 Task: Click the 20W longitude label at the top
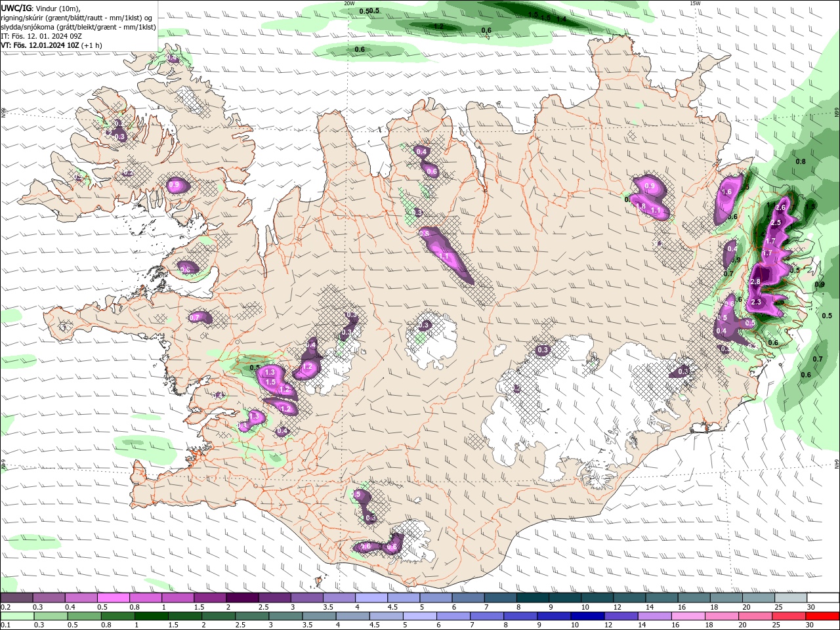[x=349, y=3]
